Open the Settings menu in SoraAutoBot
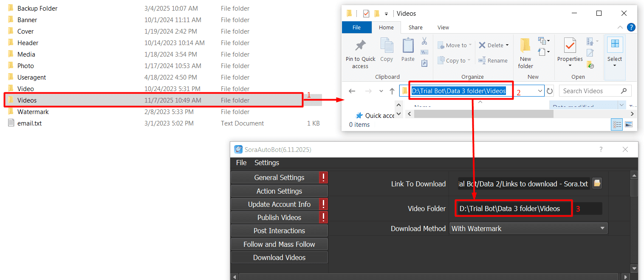This screenshot has height=280, width=644. point(266,163)
